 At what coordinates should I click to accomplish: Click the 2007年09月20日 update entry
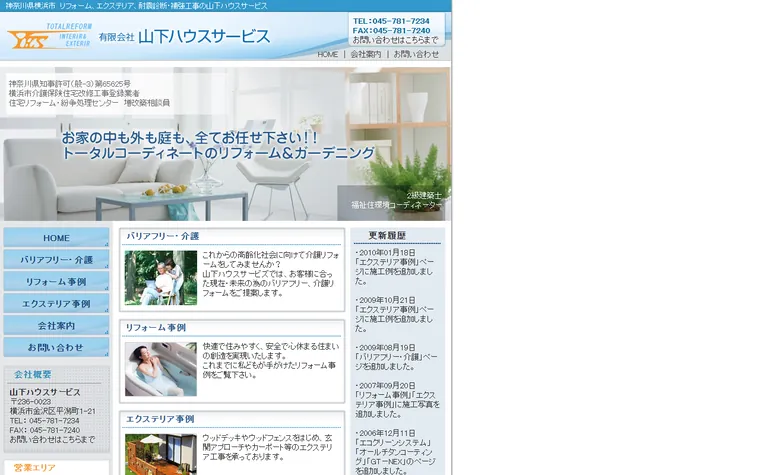point(397,400)
